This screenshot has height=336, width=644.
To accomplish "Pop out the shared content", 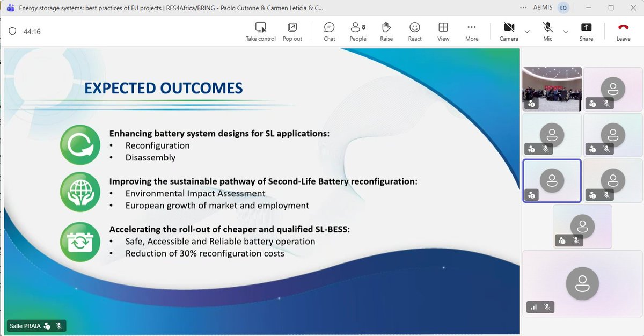I will [292, 32].
